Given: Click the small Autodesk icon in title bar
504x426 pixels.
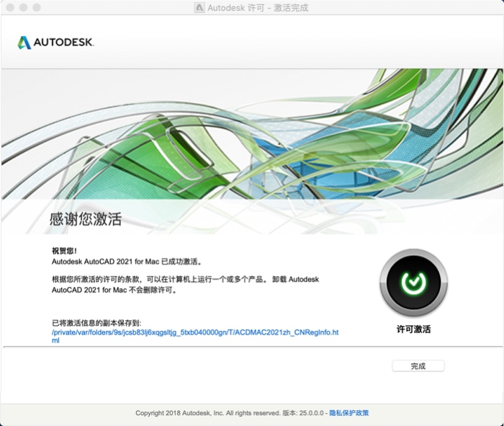Looking at the screenshot, I should coord(199,7).
